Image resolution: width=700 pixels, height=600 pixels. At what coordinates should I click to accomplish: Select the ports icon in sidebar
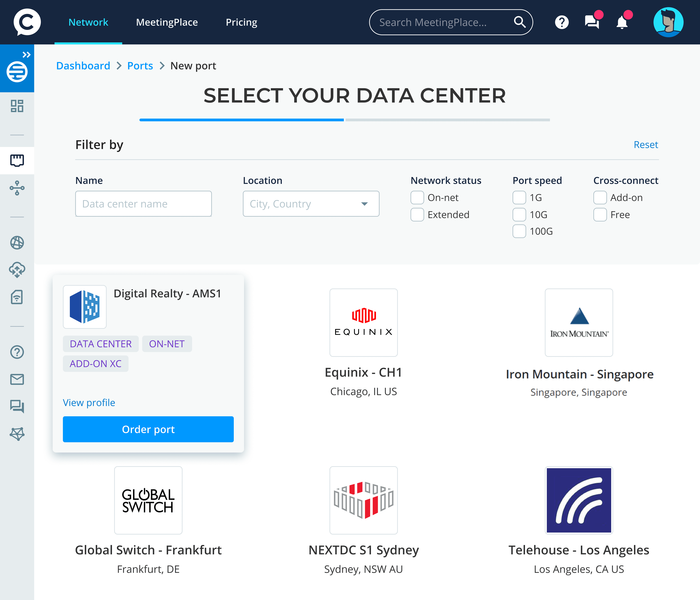click(x=17, y=160)
